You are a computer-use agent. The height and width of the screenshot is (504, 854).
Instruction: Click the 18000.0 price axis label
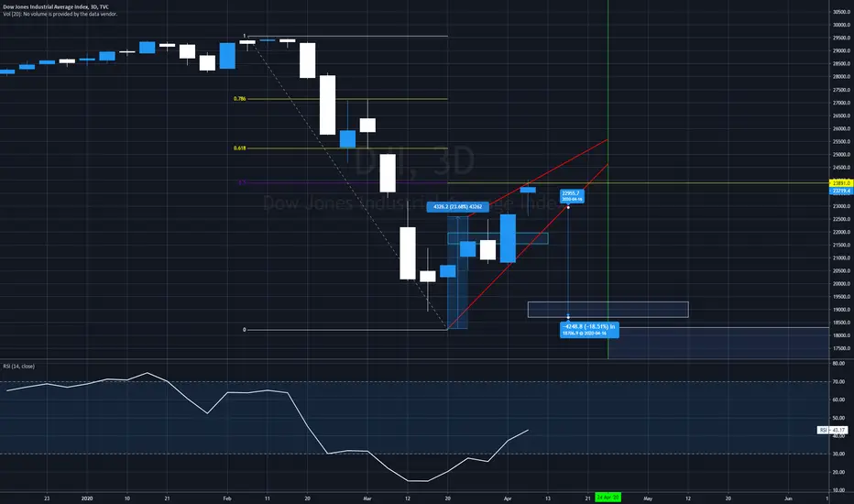841,335
